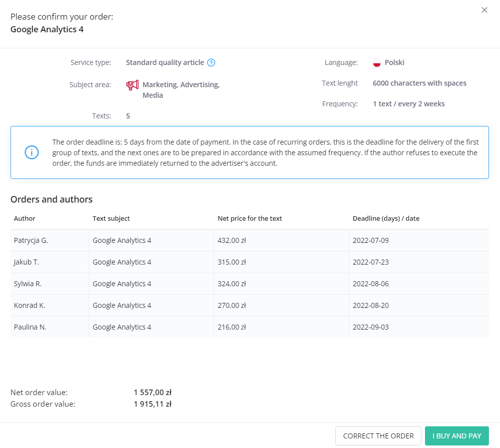Screen dimensions: 500x448
Task: Click the Net order value label
Action: 39,393
